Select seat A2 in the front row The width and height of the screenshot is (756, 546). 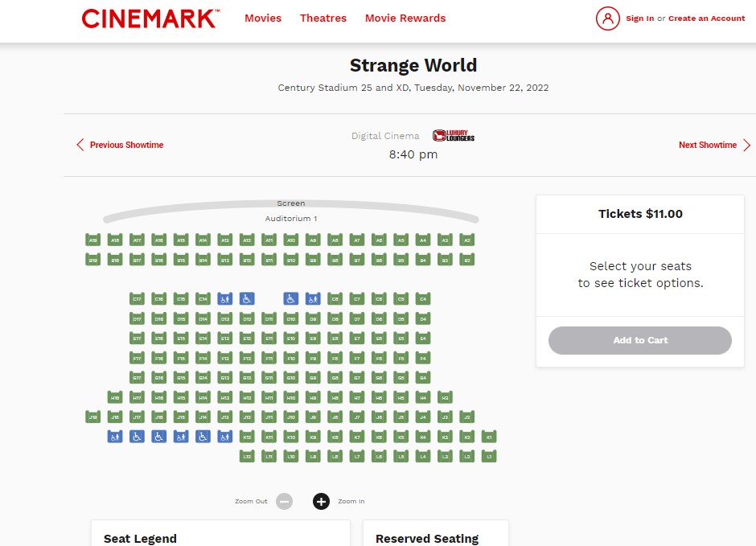[x=466, y=240]
